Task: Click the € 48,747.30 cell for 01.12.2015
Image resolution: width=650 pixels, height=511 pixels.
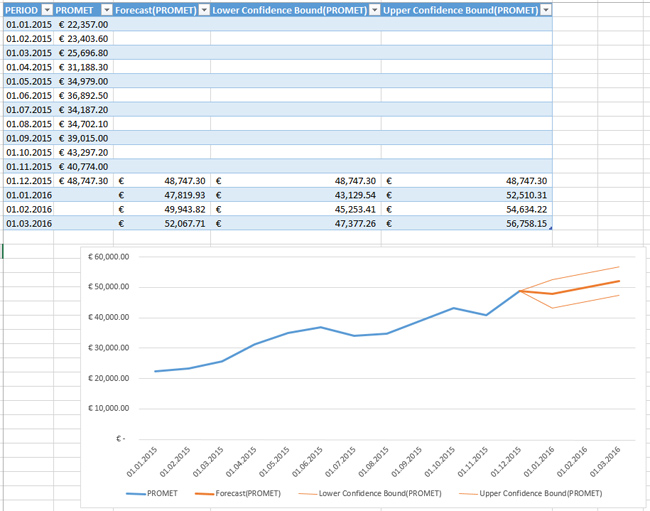Action: coord(83,181)
